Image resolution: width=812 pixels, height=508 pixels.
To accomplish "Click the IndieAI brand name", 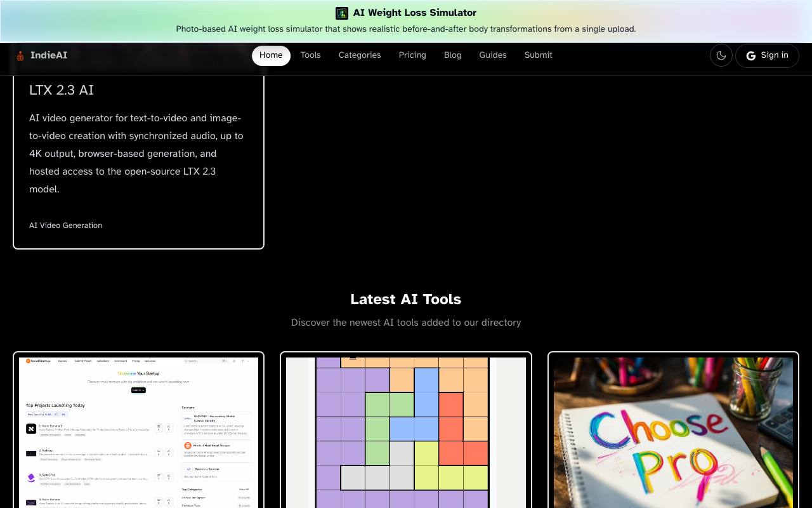I will pyautogui.click(x=49, y=55).
